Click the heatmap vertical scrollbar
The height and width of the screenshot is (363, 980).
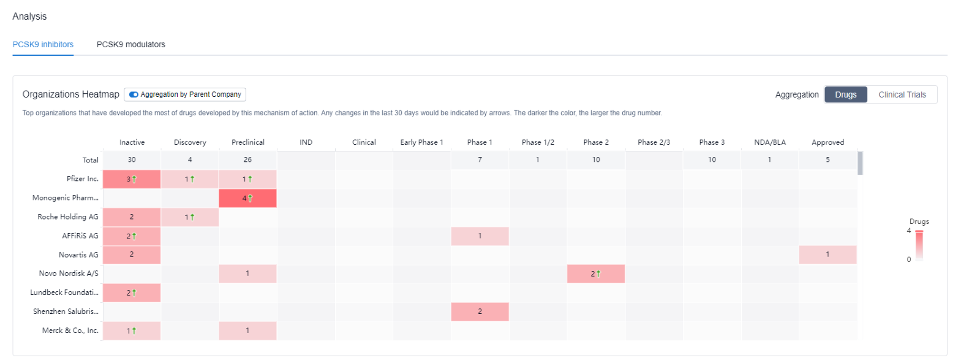[x=860, y=164]
